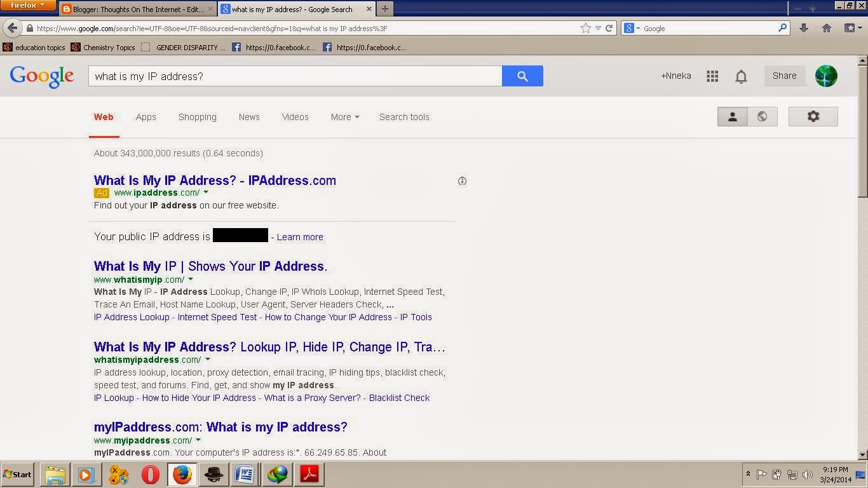Image resolution: width=868 pixels, height=488 pixels.
Task: Open the Chemistry Topics bookmark
Action: click(102, 48)
